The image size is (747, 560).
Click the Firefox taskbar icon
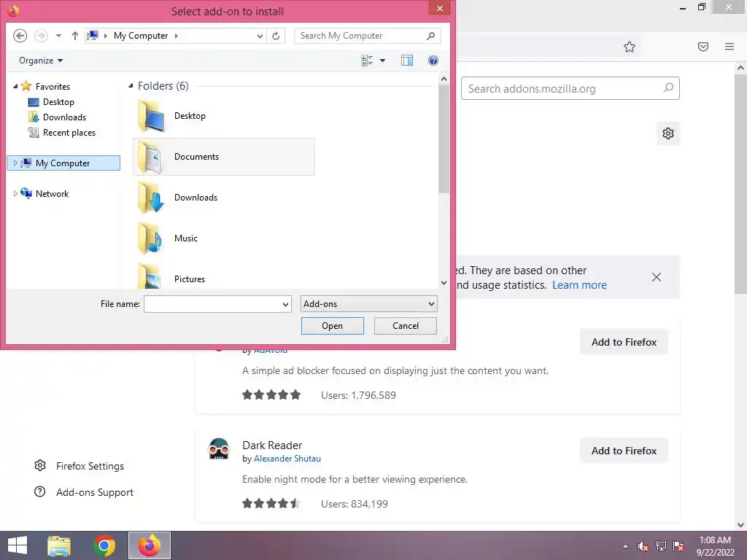click(x=150, y=545)
